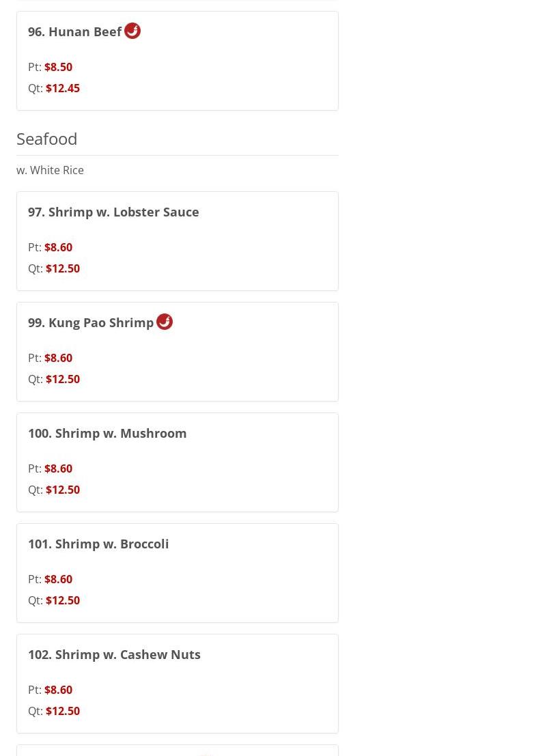Select 97. Shrimp w. Lobster Sauce
The height and width of the screenshot is (756, 536).
pos(113,212)
